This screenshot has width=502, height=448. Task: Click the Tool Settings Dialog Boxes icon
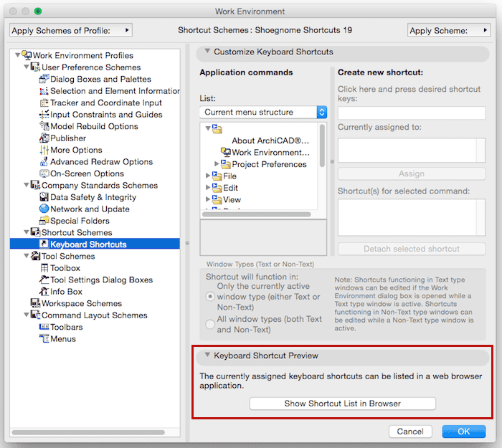tap(44, 280)
